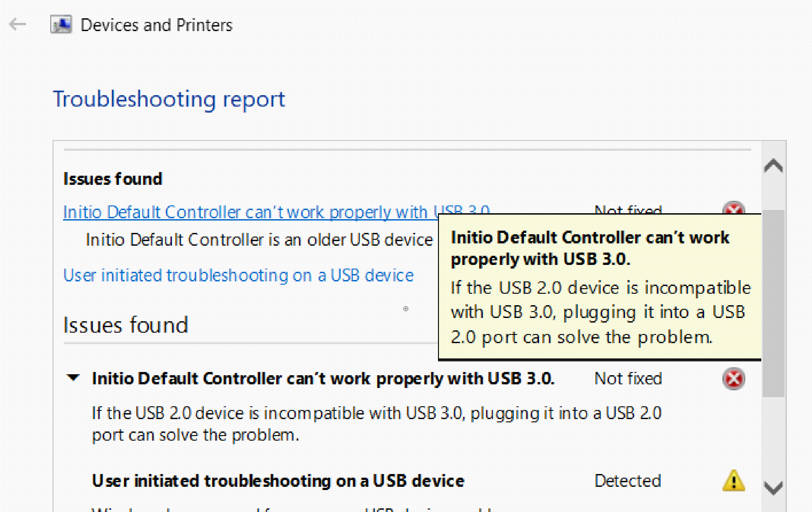The image size is (812, 512).
Task: Click the yellow tooltip about USB 3.0
Action: pos(599,287)
